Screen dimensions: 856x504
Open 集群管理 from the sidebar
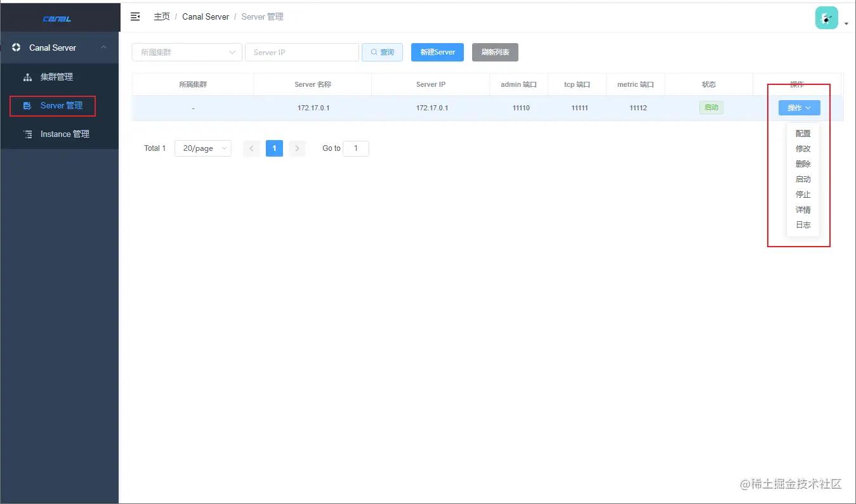coord(56,77)
